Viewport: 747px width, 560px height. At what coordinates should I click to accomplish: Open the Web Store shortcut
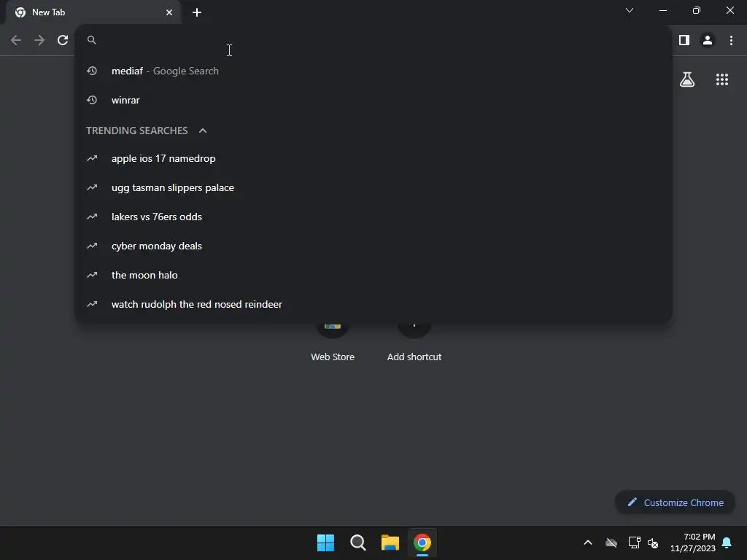[x=333, y=343]
